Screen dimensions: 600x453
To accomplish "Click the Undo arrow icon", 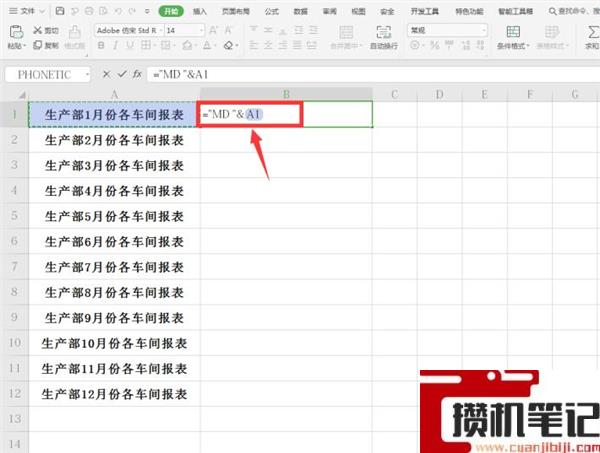I will pos(118,11).
